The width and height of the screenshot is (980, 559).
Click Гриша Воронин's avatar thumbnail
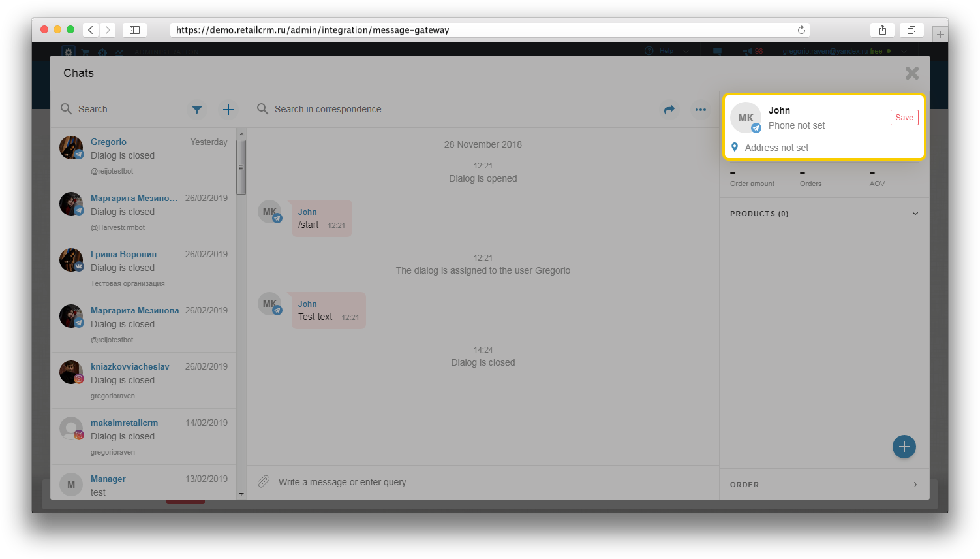tap(71, 260)
